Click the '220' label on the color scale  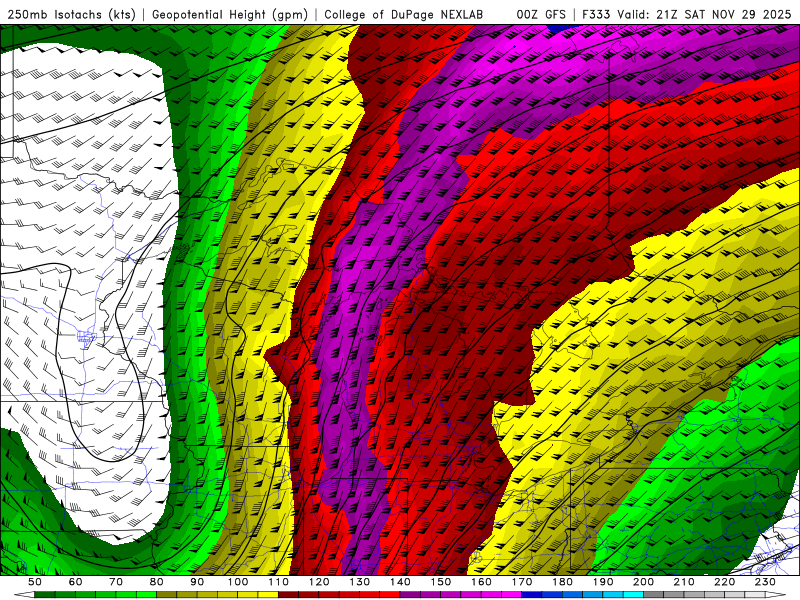point(724,582)
